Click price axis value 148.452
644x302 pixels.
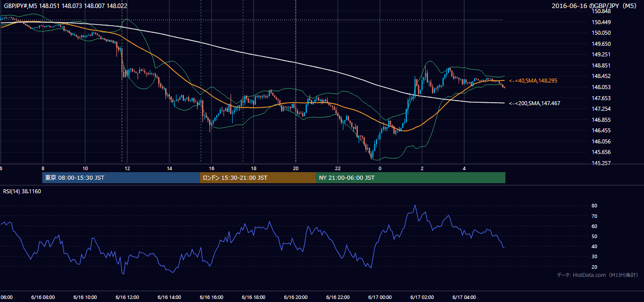point(601,76)
